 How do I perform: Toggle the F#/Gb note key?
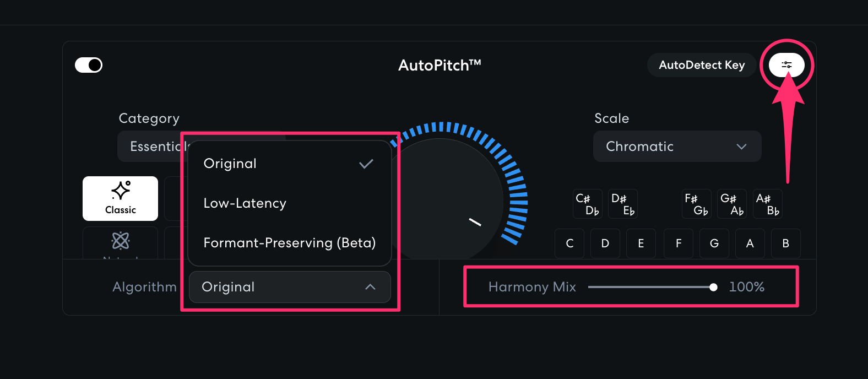pyautogui.click(x=696, y=203)
